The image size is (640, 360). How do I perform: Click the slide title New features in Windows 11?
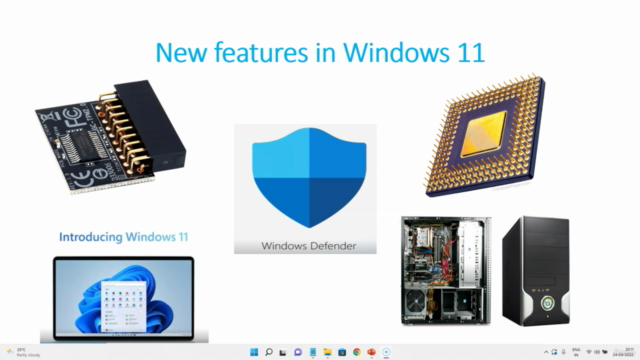click(320, 52)
